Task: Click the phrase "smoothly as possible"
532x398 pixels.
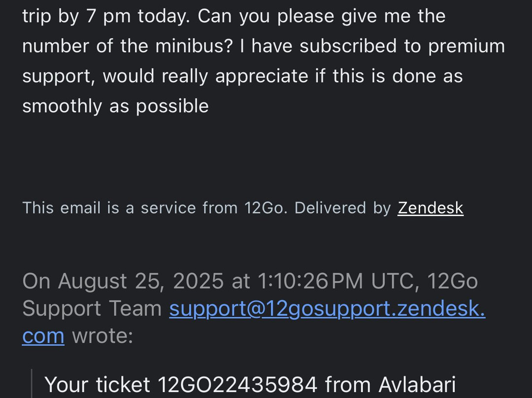Action: pos(115,106)
